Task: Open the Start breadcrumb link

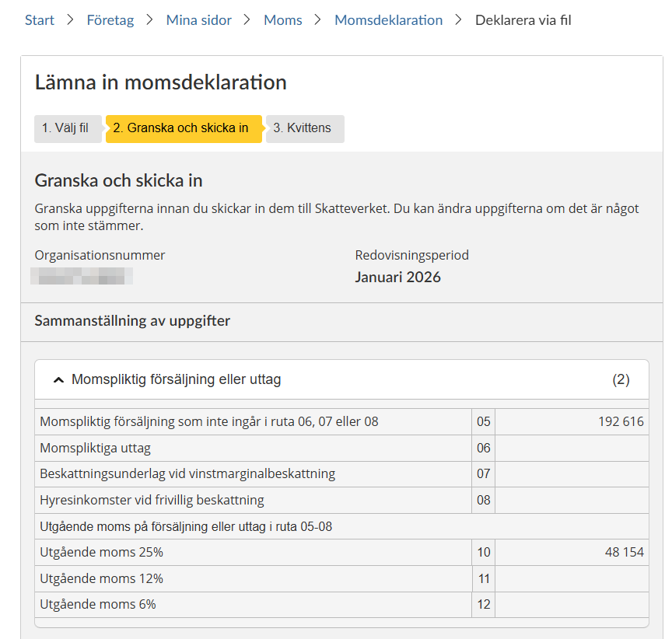Action: (40, 20)
